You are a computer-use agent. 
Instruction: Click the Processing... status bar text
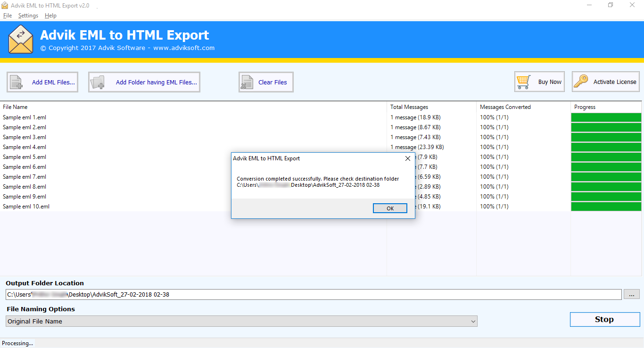18,343
